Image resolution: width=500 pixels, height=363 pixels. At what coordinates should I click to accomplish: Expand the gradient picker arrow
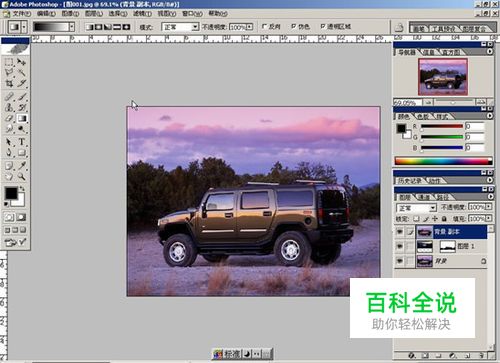pos(72,27)
